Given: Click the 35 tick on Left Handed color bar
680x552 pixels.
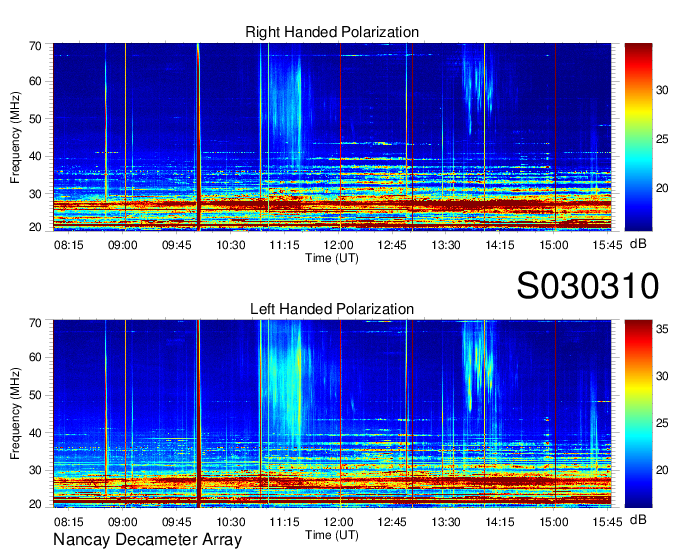Looking at the screenshot, I should pyautogui.click(x=662, y=329).
